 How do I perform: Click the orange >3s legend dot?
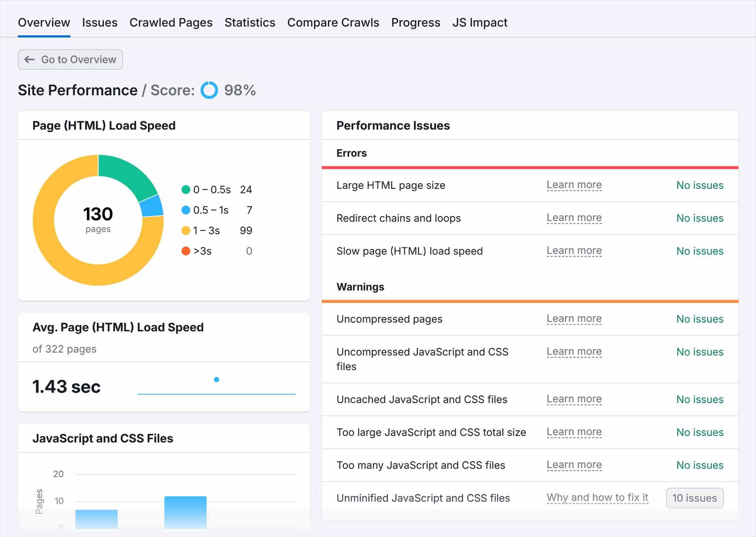pyautogui.click(x=186, y=251)
